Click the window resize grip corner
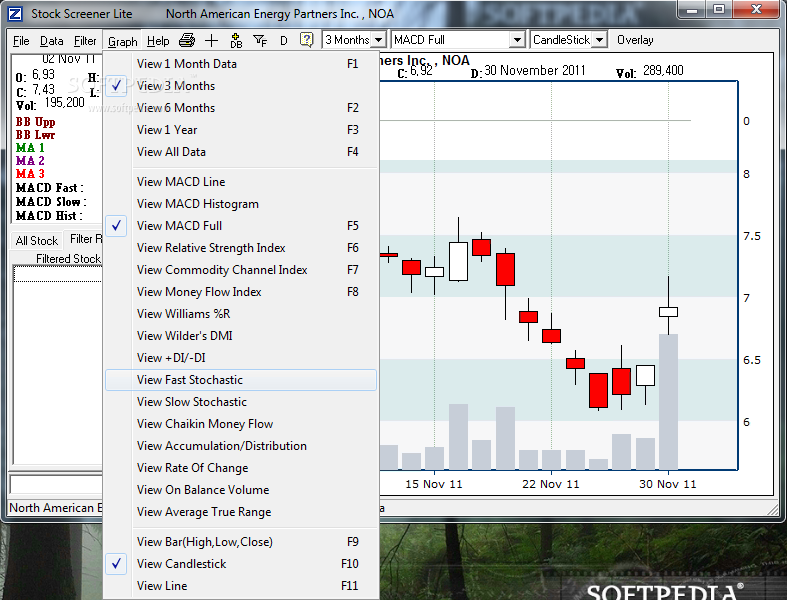 (x=773, y=510)
